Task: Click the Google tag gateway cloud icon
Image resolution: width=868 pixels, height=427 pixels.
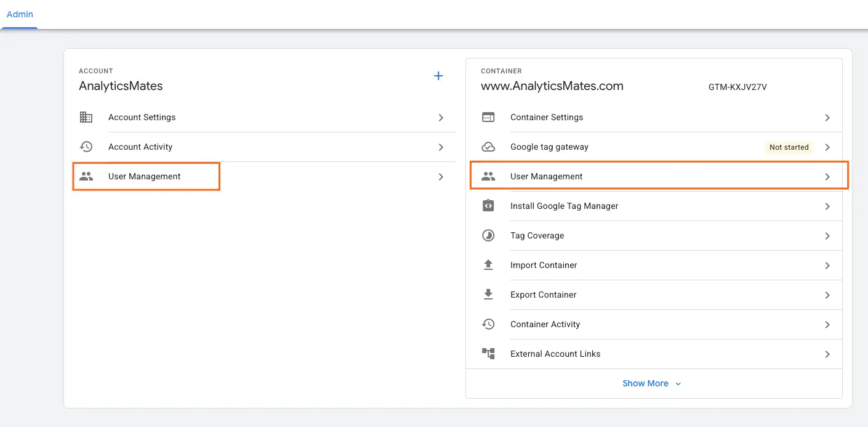Action: (488, 147)
